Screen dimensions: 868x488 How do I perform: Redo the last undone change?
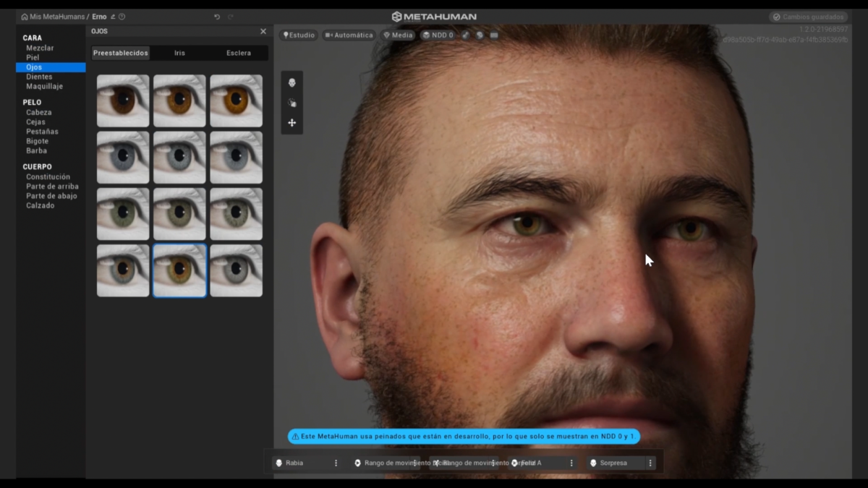point(231,17)
